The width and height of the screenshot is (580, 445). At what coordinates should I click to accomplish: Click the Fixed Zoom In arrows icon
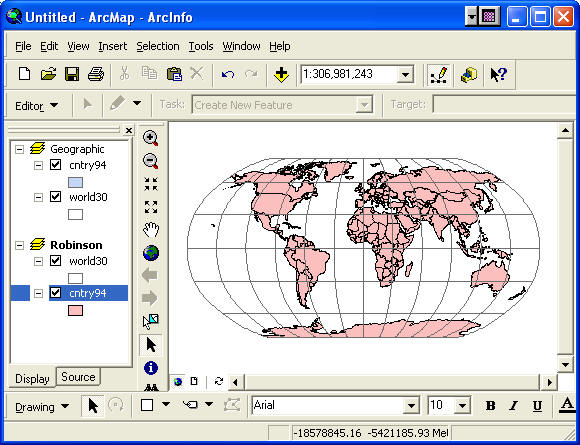(x=151, y=184)
